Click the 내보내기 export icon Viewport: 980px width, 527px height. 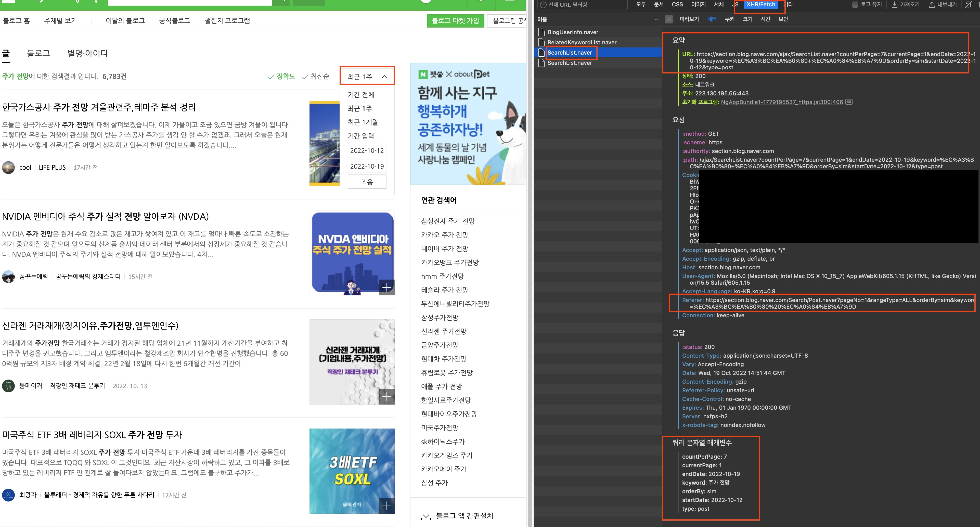tap(932, 5)
